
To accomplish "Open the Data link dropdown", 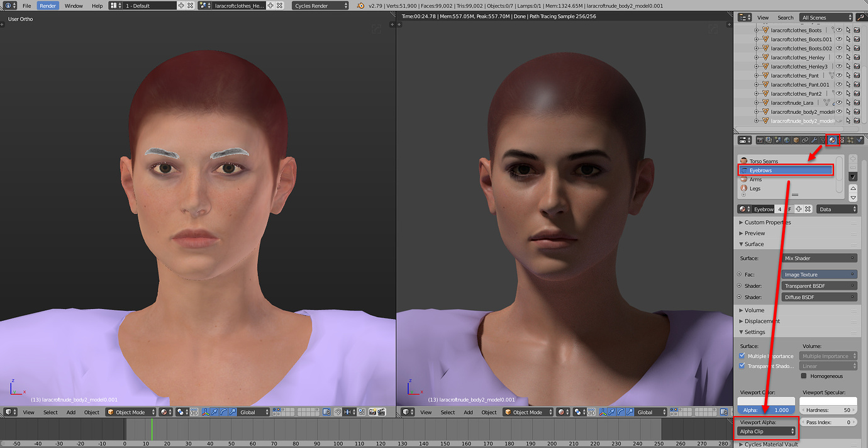I will click(x=837, y=209).
